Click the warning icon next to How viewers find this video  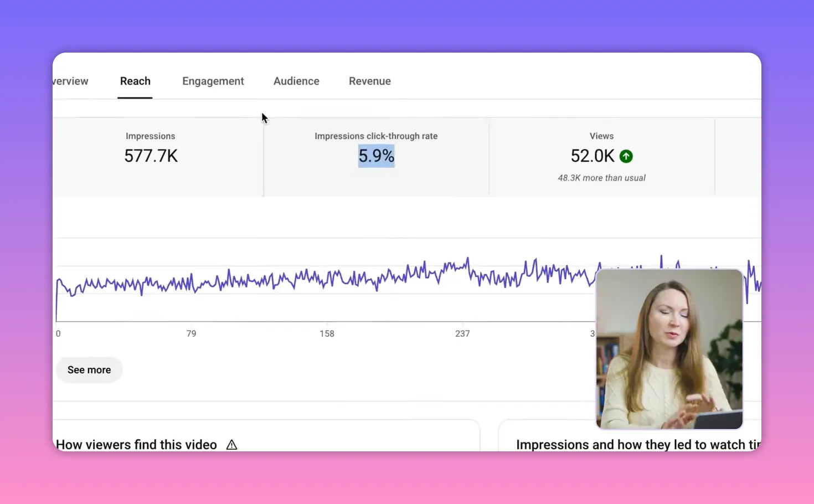pyautogui.click(x=231, y=444)
